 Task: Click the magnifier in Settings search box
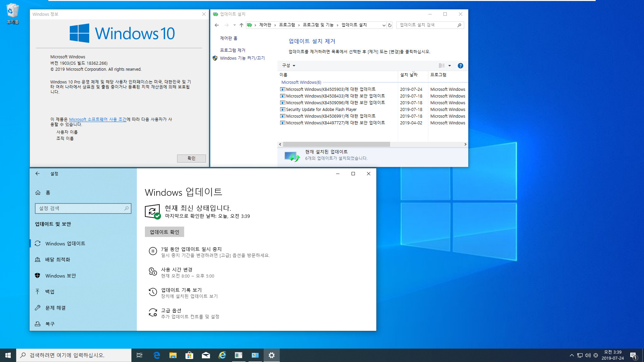(126, 208)
